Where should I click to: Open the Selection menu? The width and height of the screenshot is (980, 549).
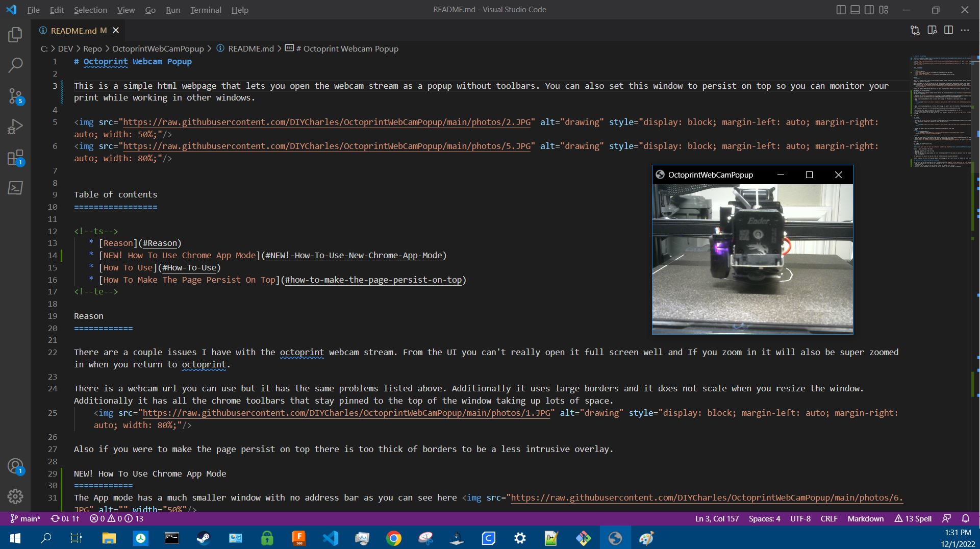click(x=90, y=10)
